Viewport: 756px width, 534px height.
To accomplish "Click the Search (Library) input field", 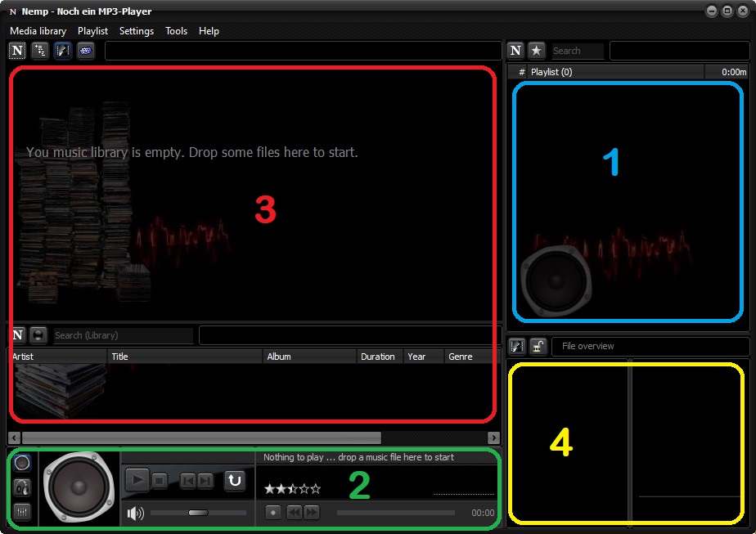I will 123,335.
